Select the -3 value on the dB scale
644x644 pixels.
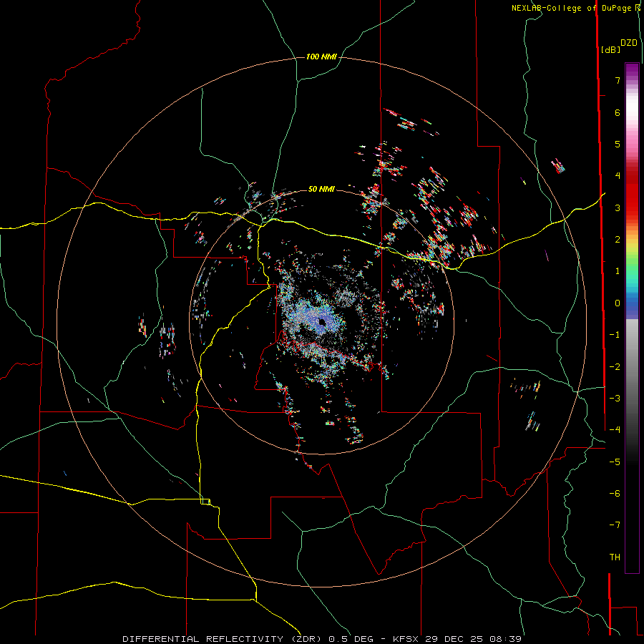tap(615, 399)
